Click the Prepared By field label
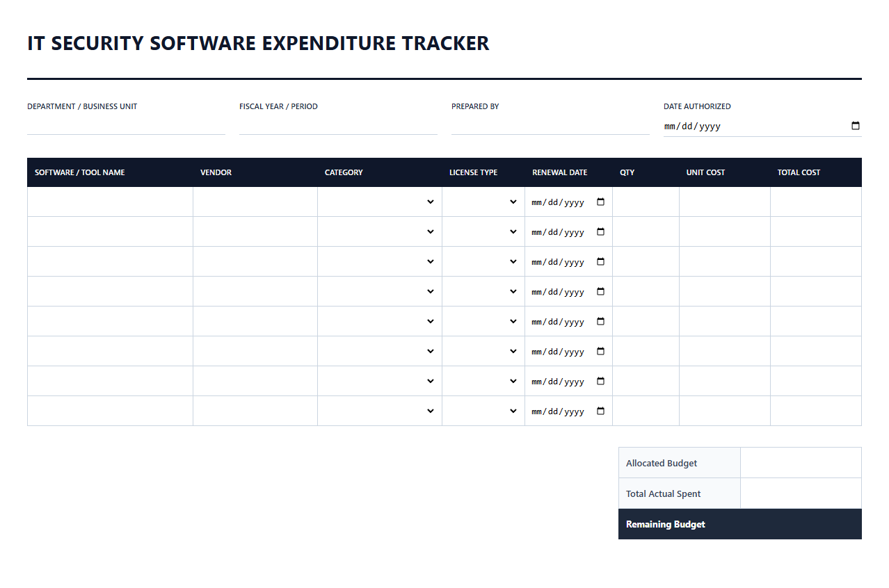889x588 pixels. point(475,106)
